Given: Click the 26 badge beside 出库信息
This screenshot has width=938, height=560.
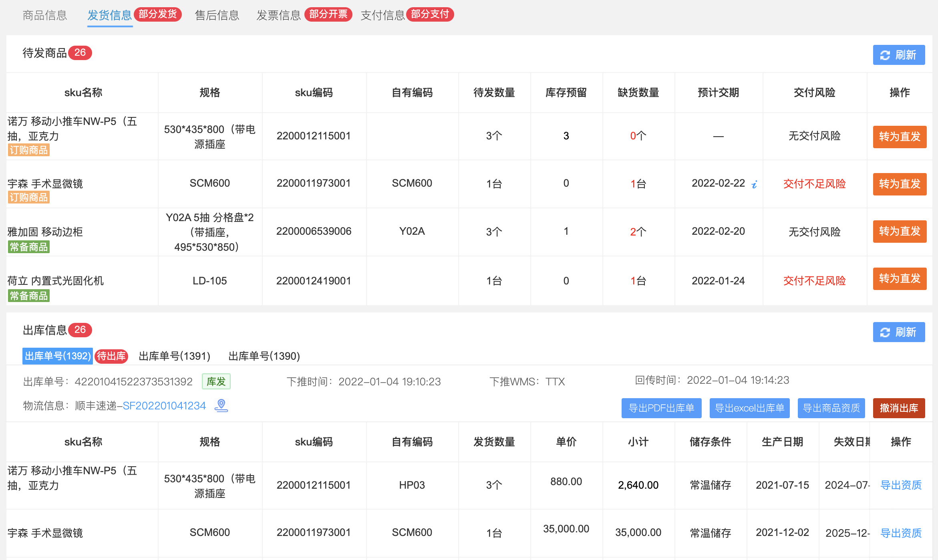Looking at the screenshot, I should click(80, 330).
